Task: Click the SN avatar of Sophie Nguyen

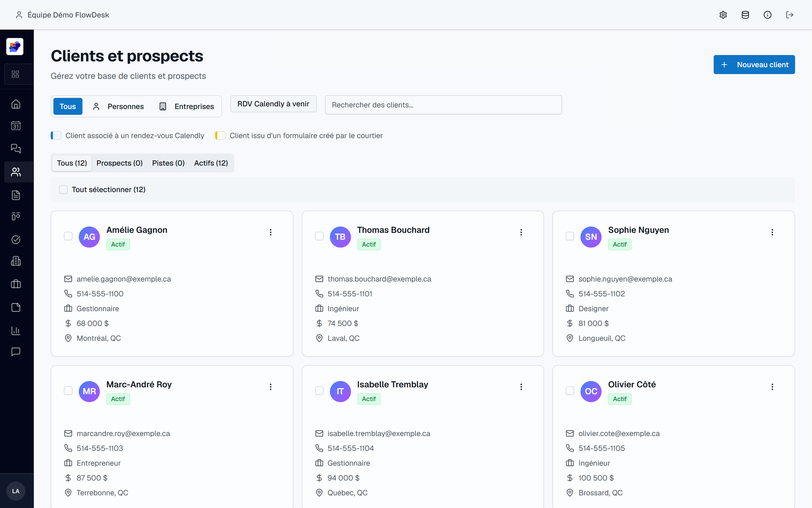Action: coord(591,237)
